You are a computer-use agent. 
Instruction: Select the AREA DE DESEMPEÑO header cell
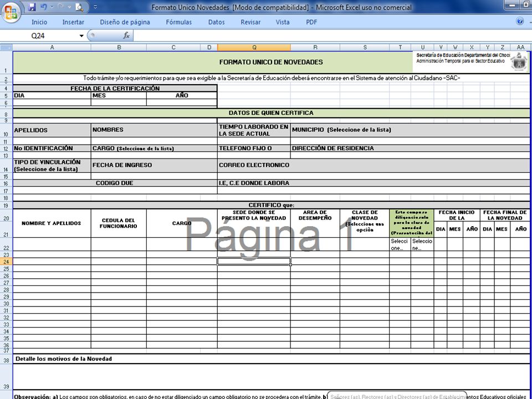coord(315,223)
